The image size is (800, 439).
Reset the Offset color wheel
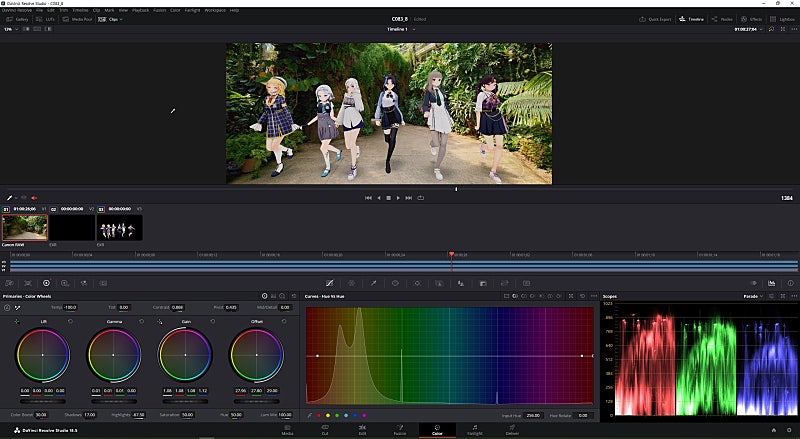[283, 321]
